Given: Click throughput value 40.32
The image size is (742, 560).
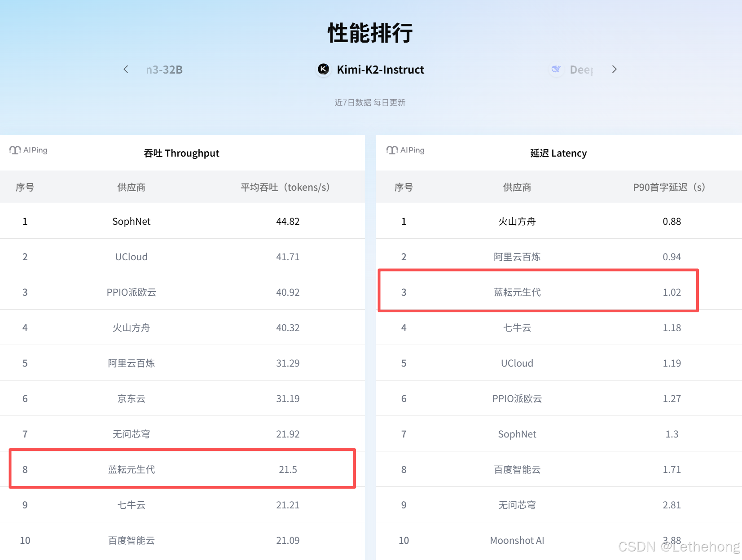Looking at the screenshot, I should 288,328.
